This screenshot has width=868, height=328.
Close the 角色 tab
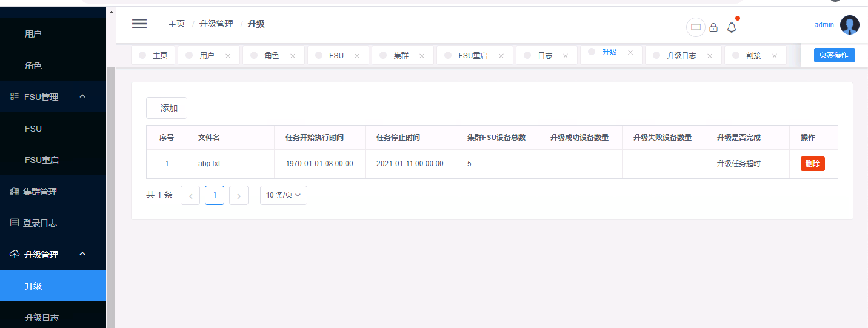[292, 56]
